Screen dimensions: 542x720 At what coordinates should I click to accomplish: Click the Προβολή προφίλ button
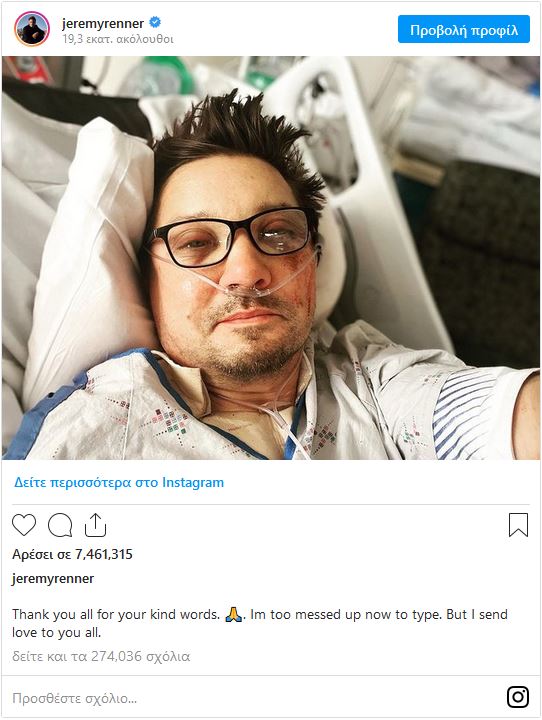tap(464, 29)
